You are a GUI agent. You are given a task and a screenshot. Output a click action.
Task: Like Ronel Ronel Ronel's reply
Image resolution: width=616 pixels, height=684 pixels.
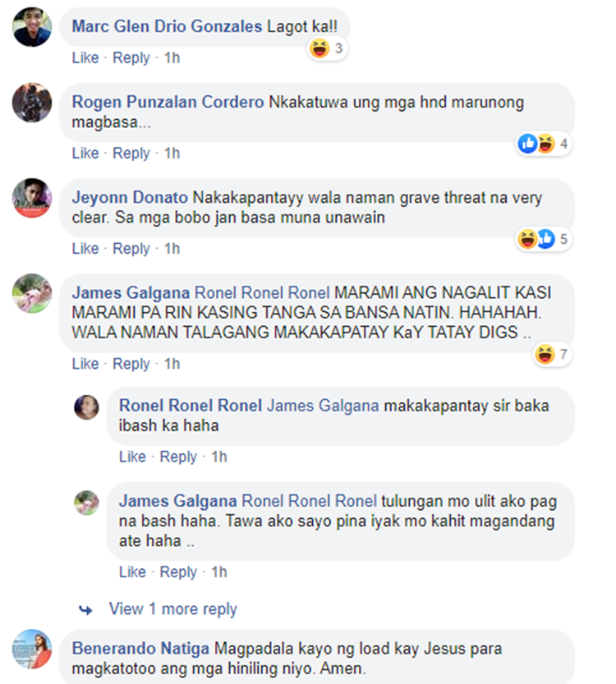click(132, 457)
